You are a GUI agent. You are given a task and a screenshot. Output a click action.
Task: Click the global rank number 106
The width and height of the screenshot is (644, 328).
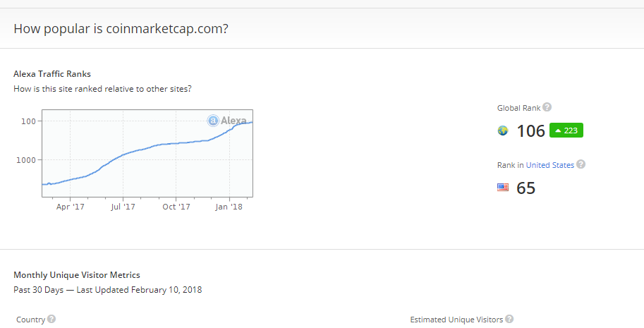pos(530,130)
